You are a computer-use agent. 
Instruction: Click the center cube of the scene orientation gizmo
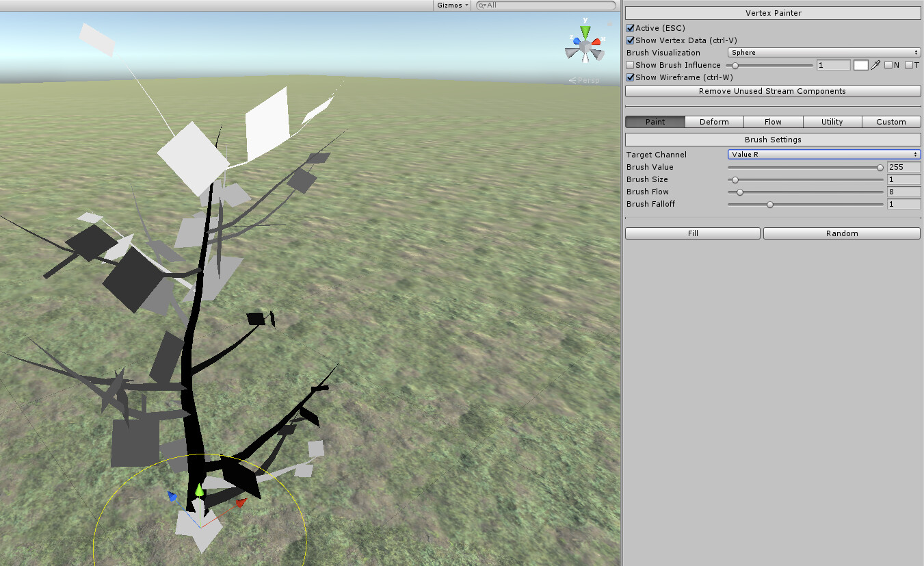(584, 47)
